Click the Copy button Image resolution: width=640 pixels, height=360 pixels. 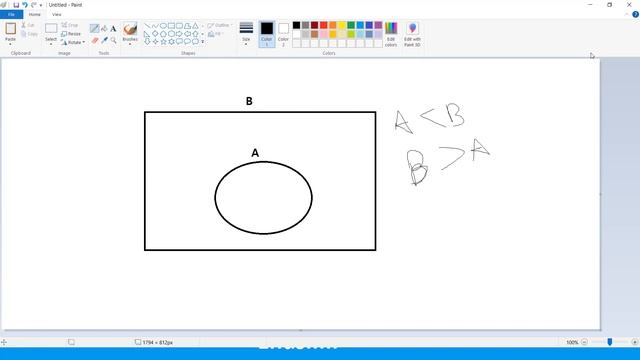click(x=29, y=34)
